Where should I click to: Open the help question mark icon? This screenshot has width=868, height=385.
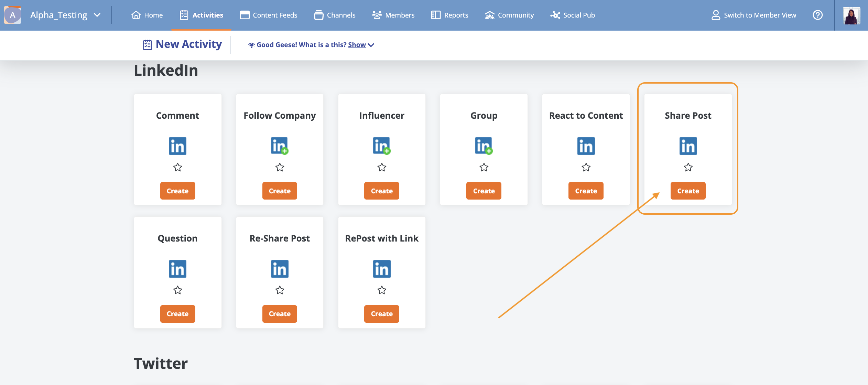[817, 15]
